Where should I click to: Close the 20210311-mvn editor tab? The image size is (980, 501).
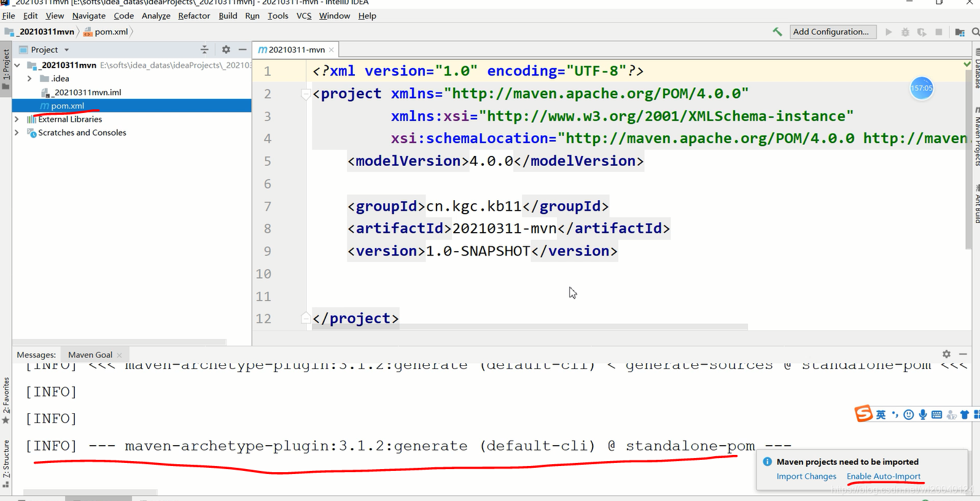[x=332, y=50]
